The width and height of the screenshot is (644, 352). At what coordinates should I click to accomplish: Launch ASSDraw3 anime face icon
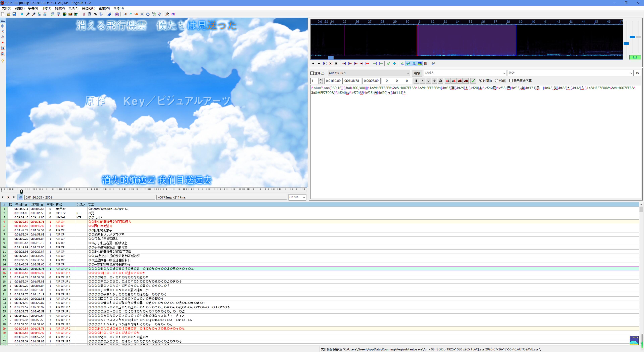pyautogui.click(x=117, y=14)
